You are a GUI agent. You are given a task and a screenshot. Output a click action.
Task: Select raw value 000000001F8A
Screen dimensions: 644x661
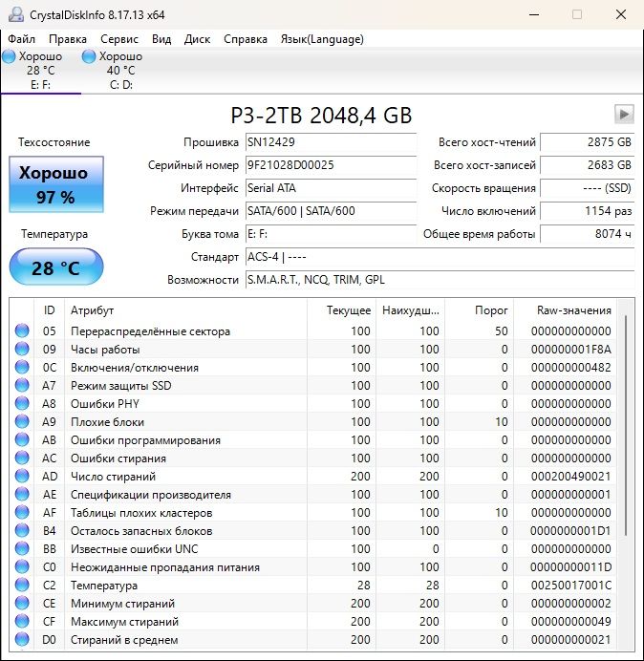tap(571, 350)
